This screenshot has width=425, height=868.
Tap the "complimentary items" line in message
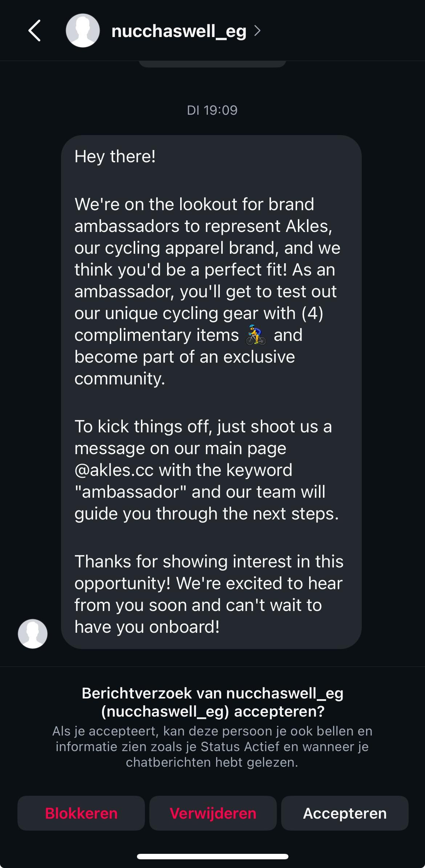157,335
